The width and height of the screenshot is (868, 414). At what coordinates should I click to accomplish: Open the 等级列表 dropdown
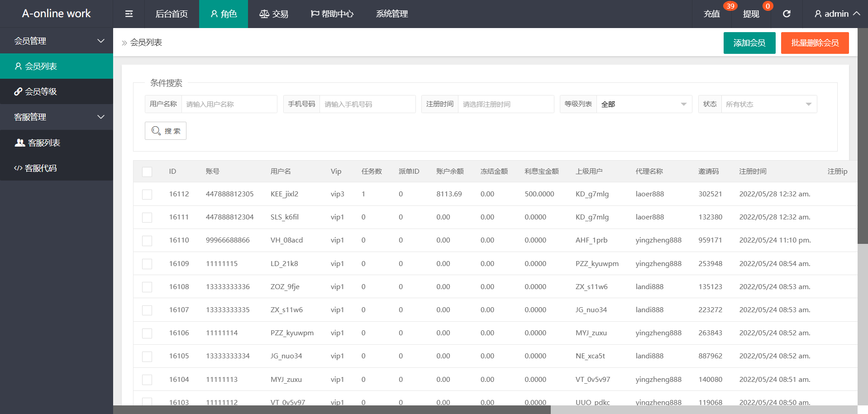pyautogui.click(x=644, y=105)
